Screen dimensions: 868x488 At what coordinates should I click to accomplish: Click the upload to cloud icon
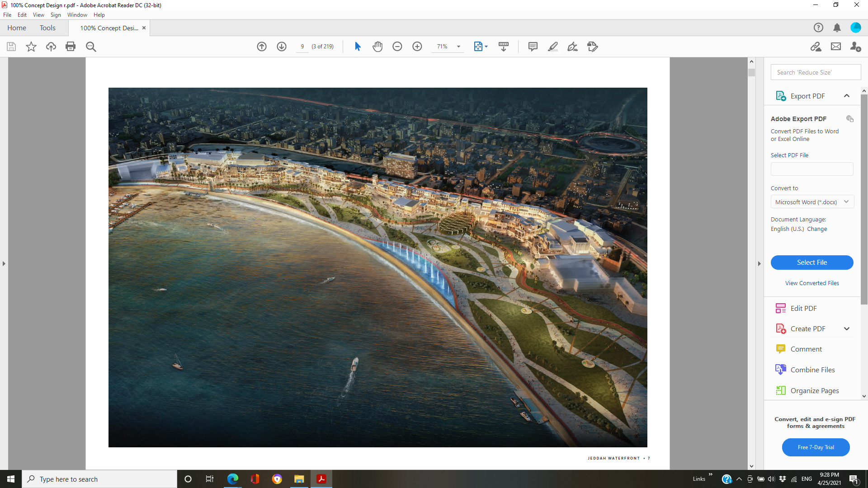click(51, 47)
